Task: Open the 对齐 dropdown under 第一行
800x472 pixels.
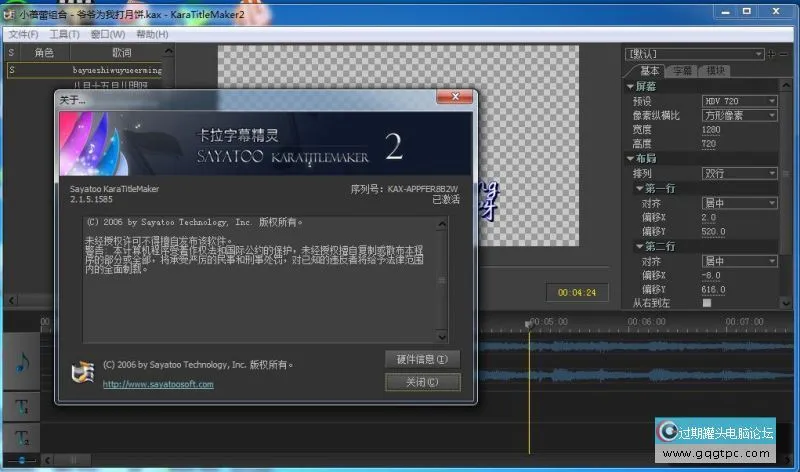Action: click(x=739, y=203)
